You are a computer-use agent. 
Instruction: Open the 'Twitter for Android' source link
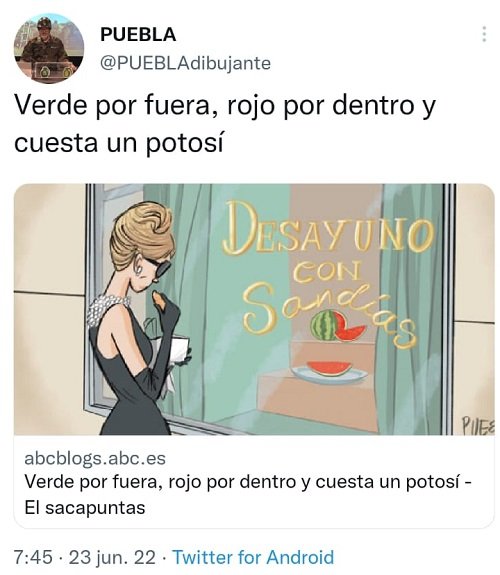(253, 557)
